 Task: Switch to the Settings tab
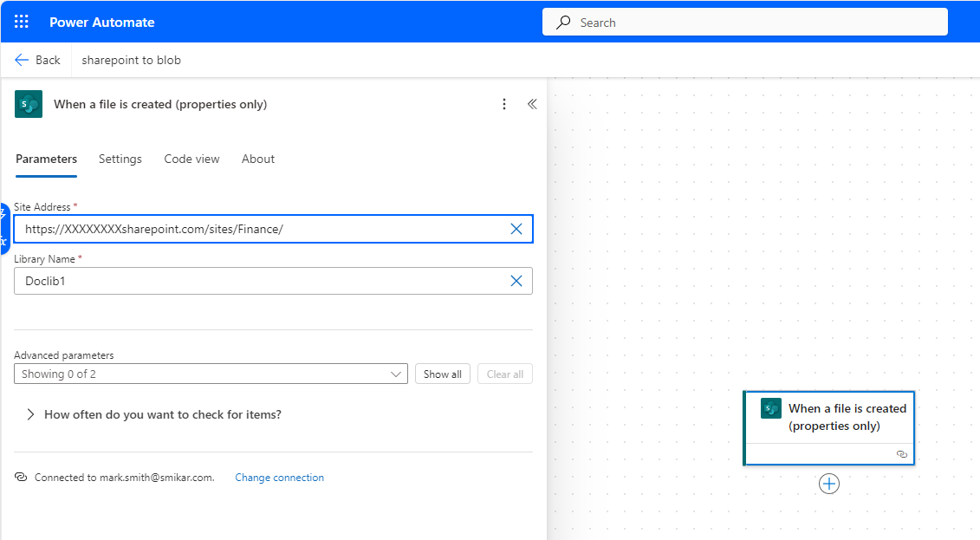pyautogui.click(x=120, y=159)
